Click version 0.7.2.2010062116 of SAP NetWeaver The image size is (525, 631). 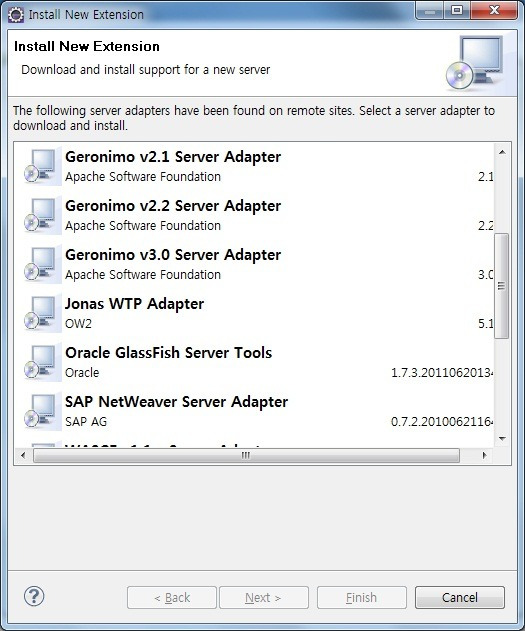tap(442, 422)
